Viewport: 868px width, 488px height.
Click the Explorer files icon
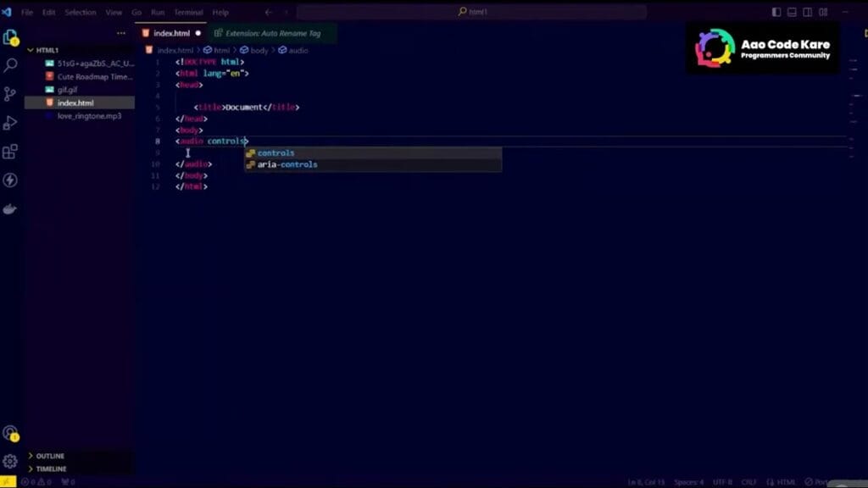point(11,37)
